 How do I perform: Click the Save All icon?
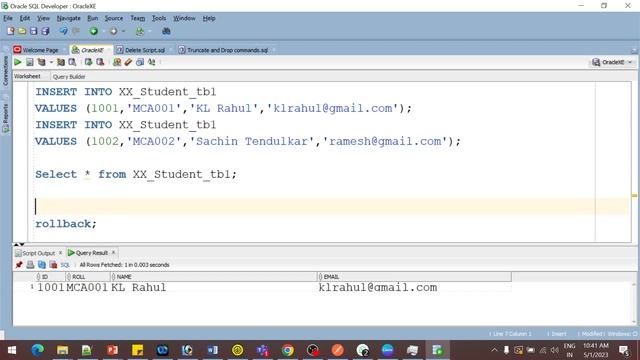(x=45, y=31)
